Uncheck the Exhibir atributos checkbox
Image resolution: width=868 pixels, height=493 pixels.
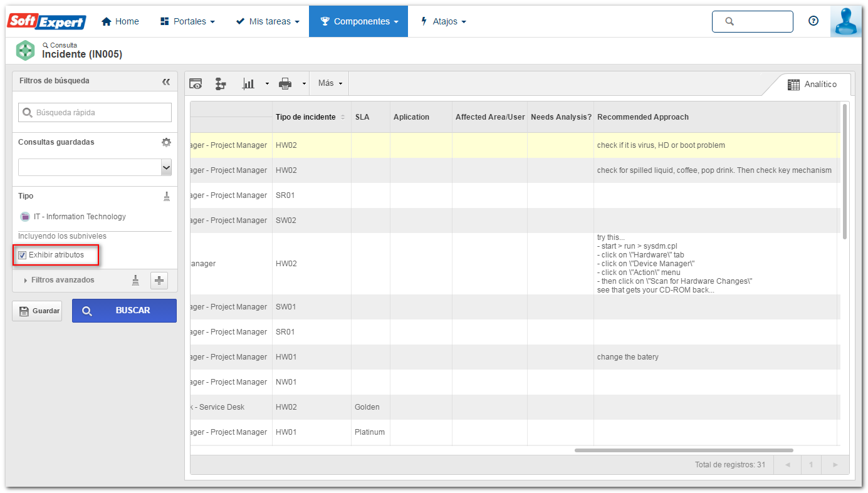tap(23, 255)
